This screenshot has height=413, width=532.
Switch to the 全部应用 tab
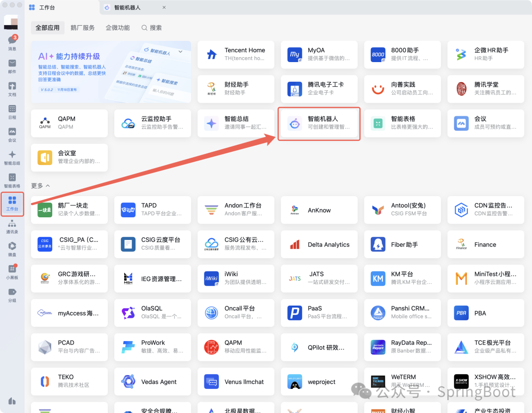47,28
